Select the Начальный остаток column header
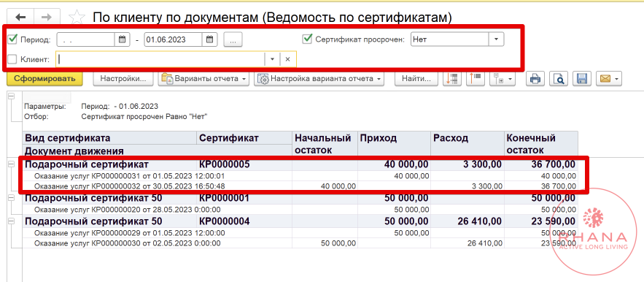The height and width of the screenshot is (282, 644). click(325, 144)
